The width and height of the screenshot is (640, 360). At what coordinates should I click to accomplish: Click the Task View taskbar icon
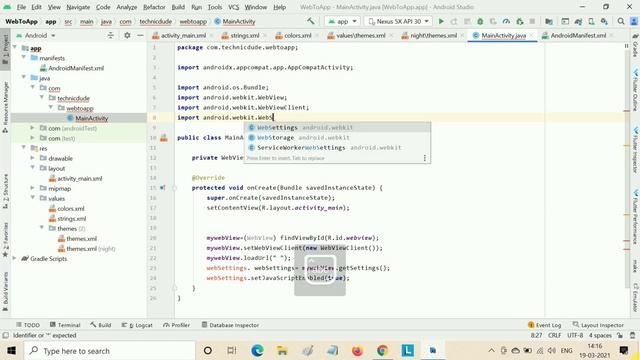click(232, 351)
